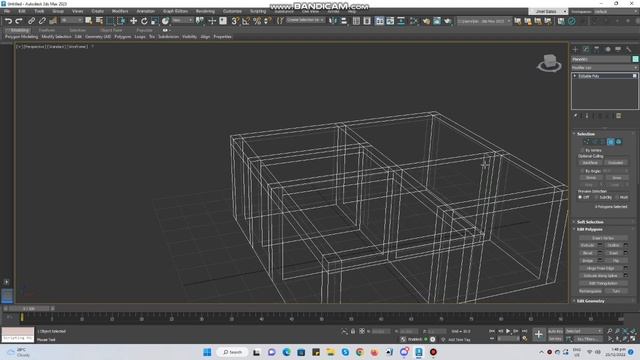Toggle the 3D Snaps icon
Viewport: 640px width, 360px height.
(x=235, y=21)
